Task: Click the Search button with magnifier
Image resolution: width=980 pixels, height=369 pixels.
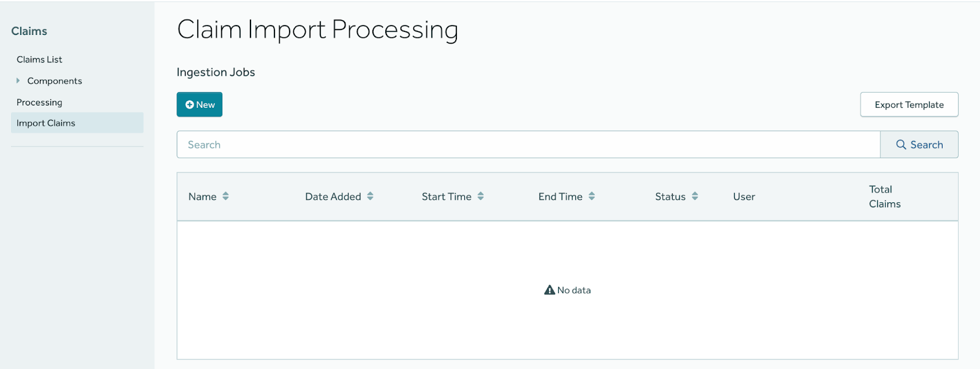Action: coord(919,145)
